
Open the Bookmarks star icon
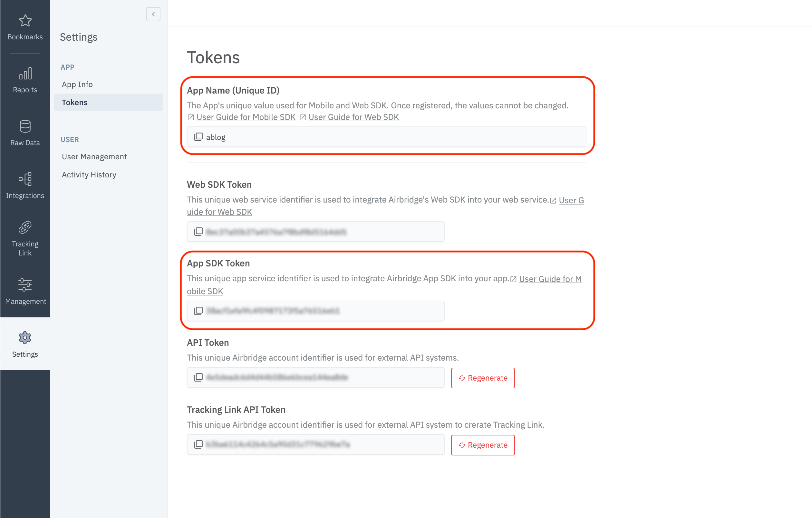click(25, 21)
